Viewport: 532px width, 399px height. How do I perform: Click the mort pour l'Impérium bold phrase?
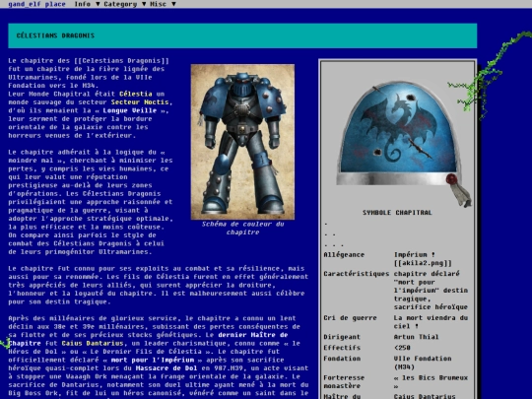[x=153, y=360]
